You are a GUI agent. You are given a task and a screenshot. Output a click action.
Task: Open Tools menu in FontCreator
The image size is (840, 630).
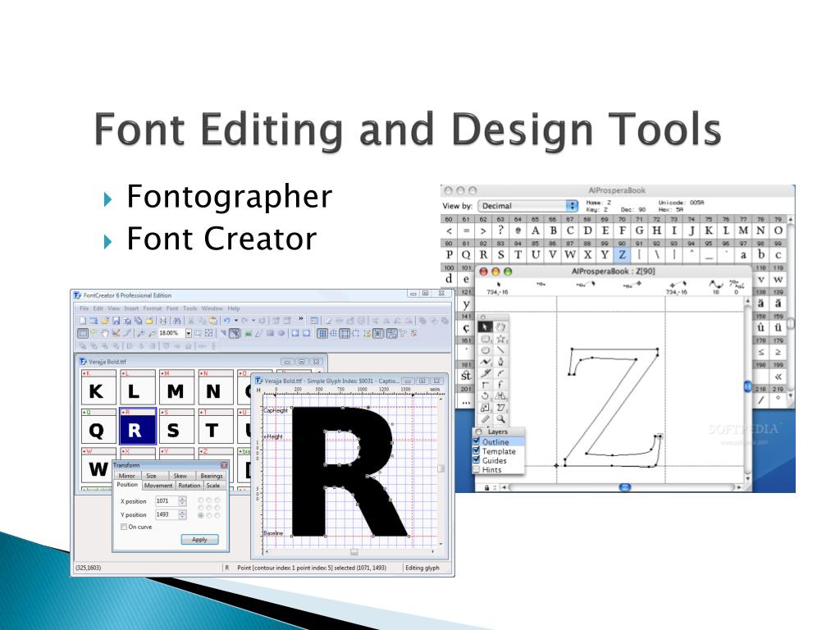coord(190,308)
